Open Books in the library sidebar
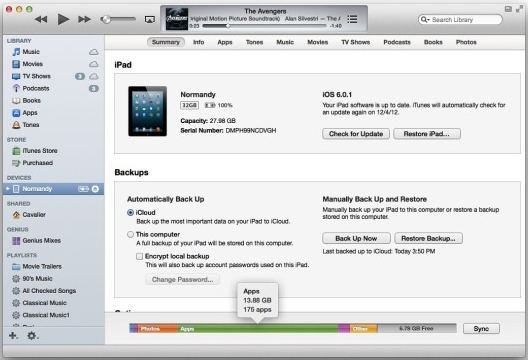The height and width of the screenshot is (360, 528). point(31,100)
